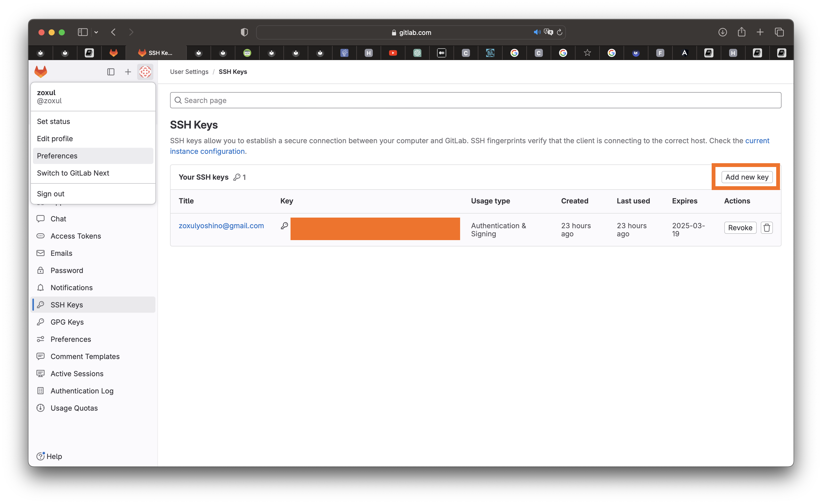This screenshot has width=822, height=504.
Task: Go to GPG Keys settings
Action: [67, 322]
